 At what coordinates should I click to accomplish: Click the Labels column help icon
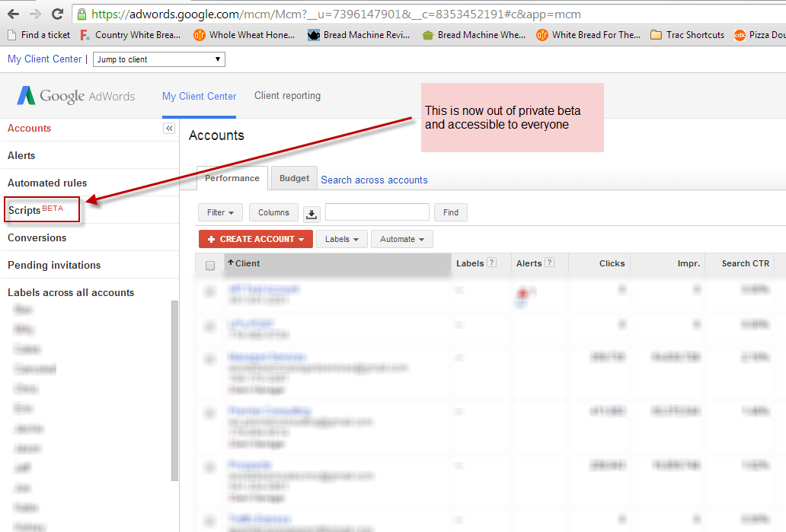[492, 263]
